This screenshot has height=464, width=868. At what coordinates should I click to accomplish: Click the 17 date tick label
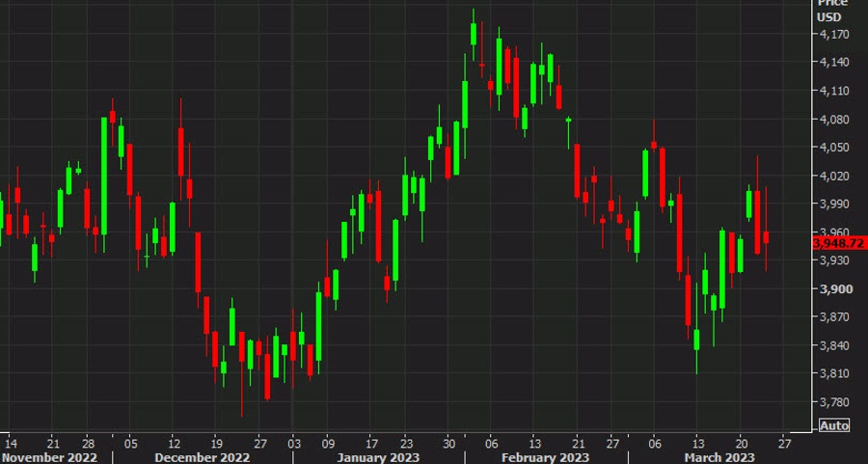(372, 444)
